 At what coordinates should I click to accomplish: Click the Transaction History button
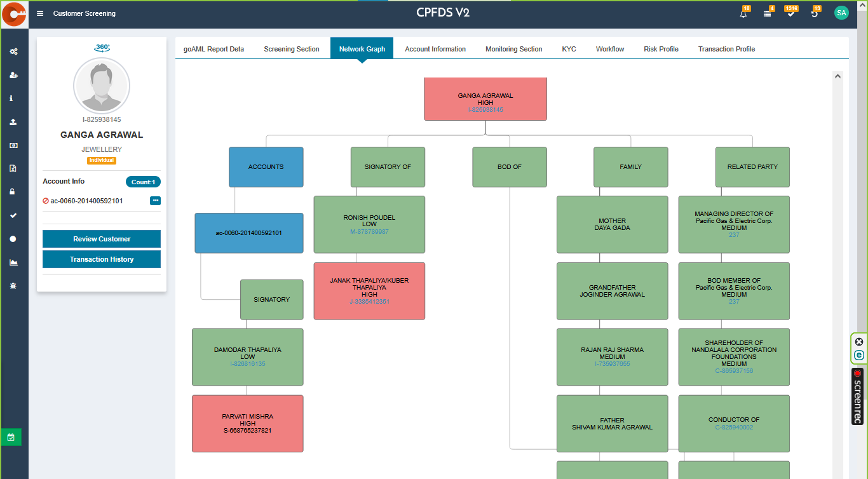[x=102, y=259]
